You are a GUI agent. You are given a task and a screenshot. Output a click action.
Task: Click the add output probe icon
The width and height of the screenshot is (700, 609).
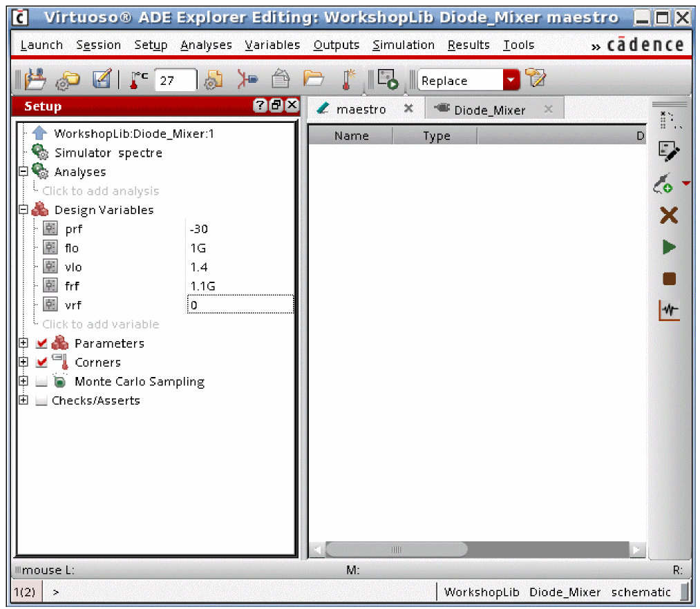click(663, 184)
